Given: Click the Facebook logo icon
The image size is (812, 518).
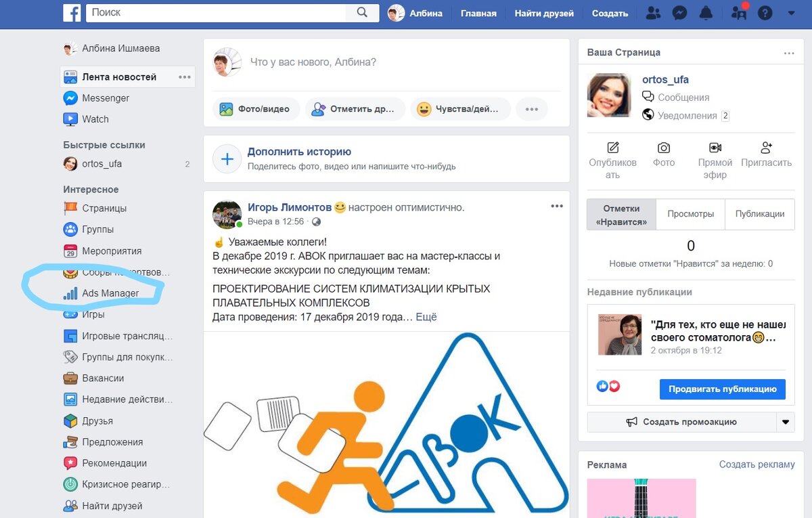Looking at the screenshot, I should 72,13.
